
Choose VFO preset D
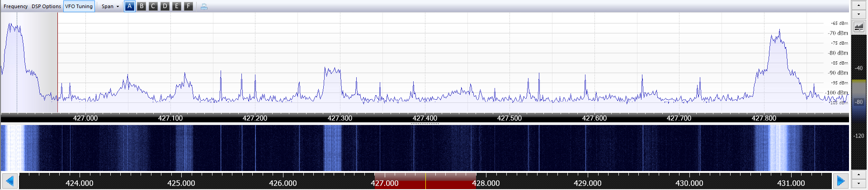click(165, 6)
